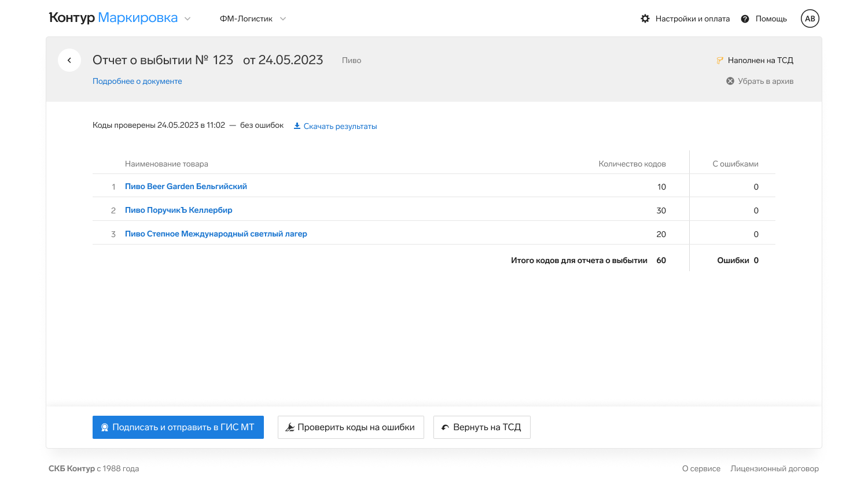Click the error count 0 for Beer Garden row
The height and width of the screenshot is (488, 868).
tap(756, 187)
